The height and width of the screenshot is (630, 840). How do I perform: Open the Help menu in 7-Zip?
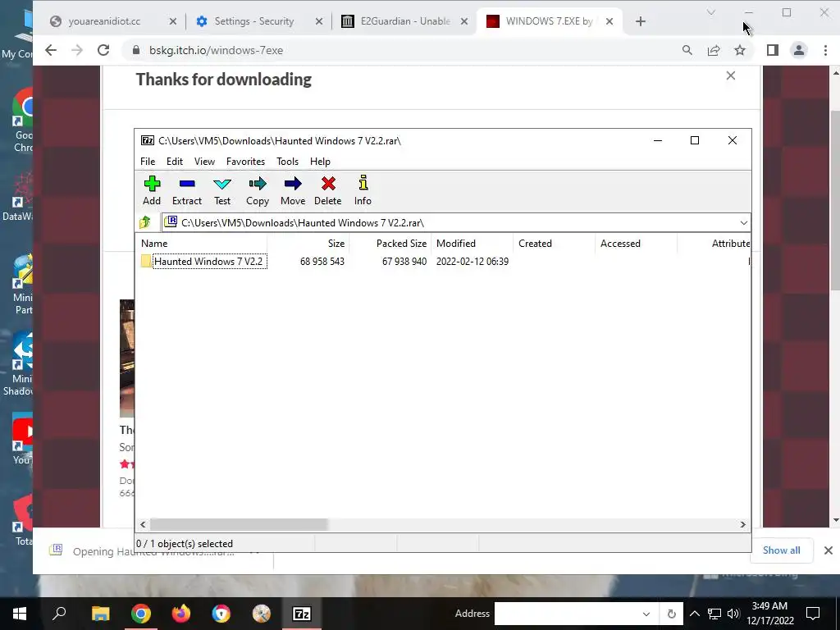tap(320, 162)
